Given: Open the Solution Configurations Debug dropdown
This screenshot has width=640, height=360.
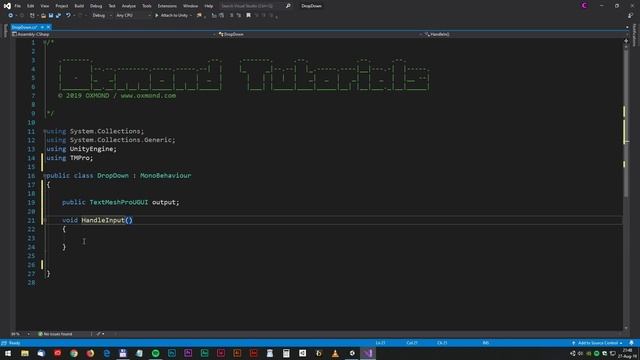Looking at the screenshot, I should (102, 16).
